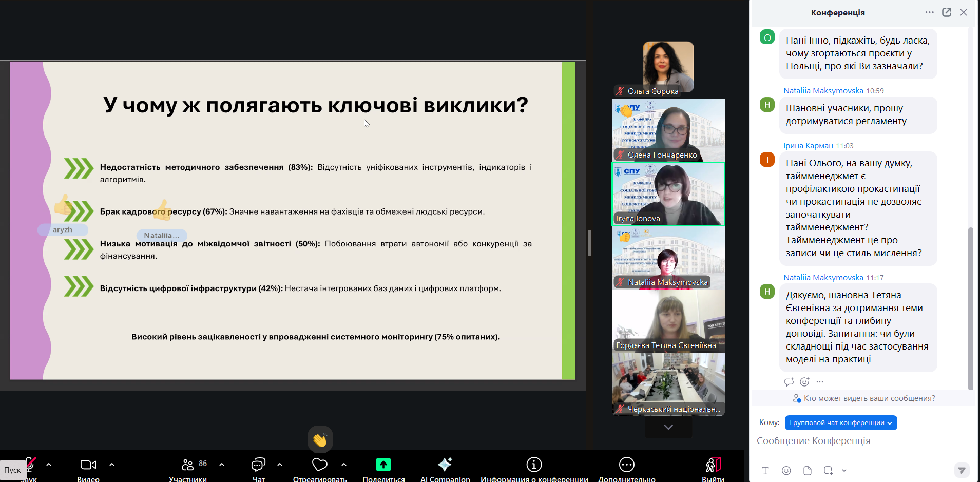Open the chat recipient dropdown 'Групповой чат конференции'
The height and width of the screenshot is (482, 980).
[x=840, y=423]
